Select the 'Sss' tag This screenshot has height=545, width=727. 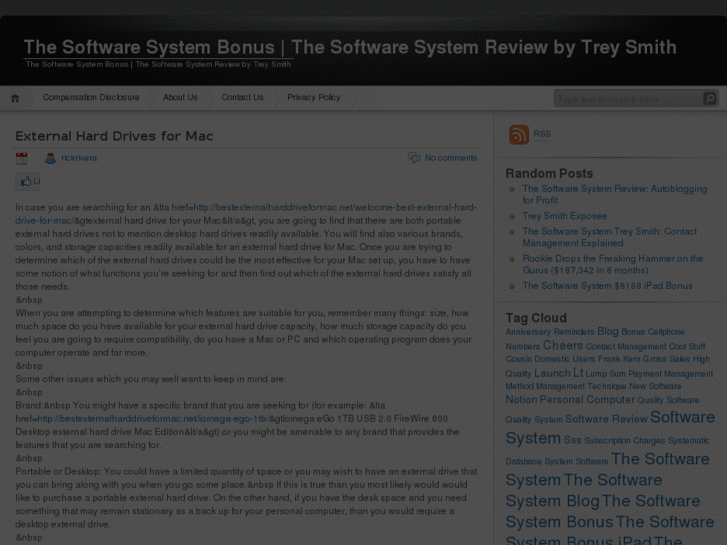[x=572, y=440]
